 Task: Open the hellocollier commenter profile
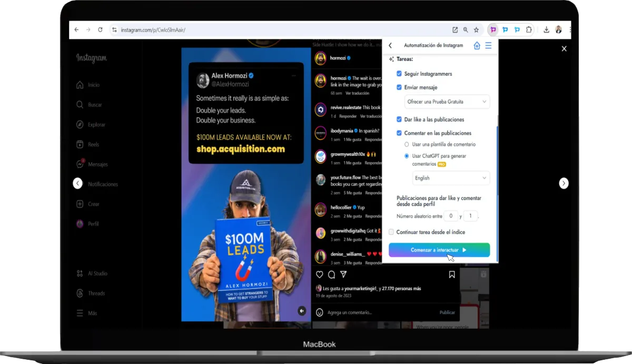click(341, 208)
